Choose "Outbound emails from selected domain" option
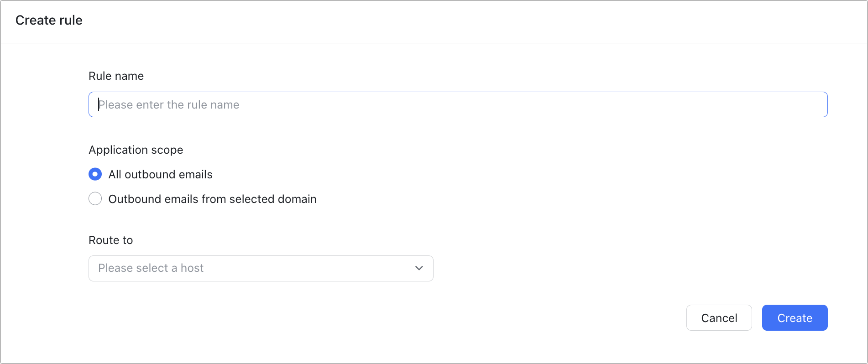 (95, 198)
